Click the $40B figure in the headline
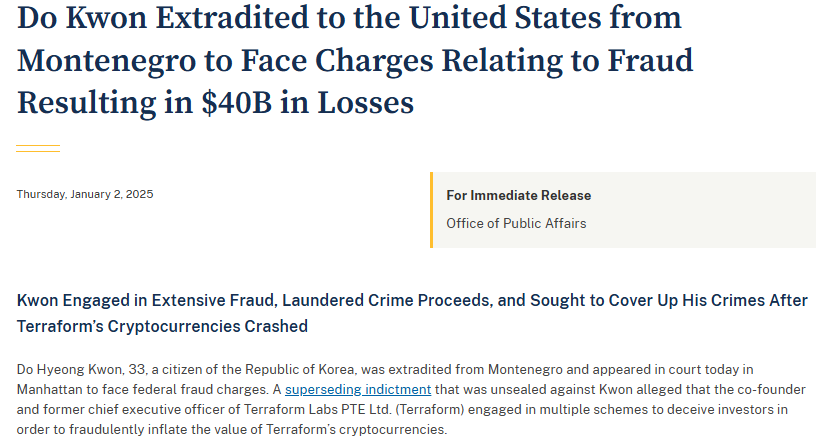This screenshot has height=439, width=824. (x=237, y=103)
